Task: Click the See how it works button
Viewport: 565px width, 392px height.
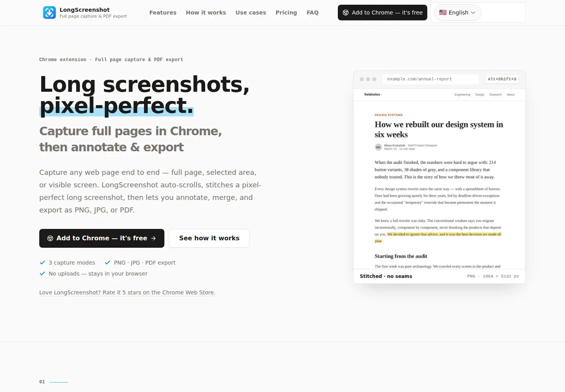Action: click(209, 238)
